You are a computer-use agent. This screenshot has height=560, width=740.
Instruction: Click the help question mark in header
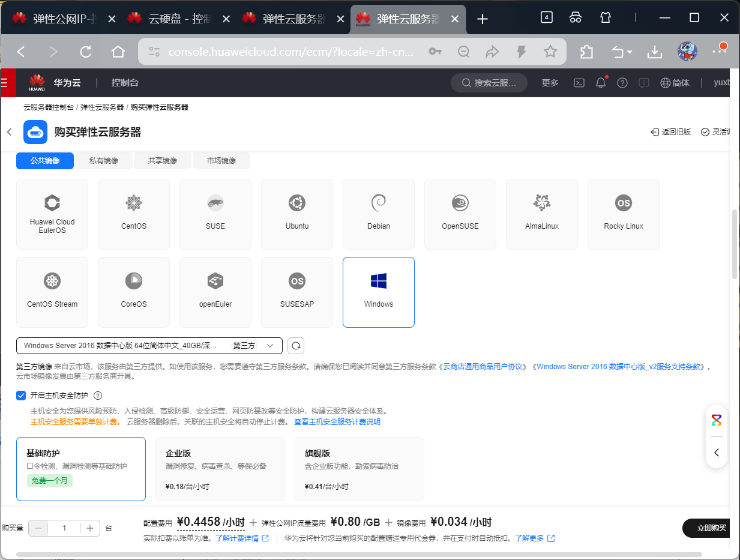(622, 83)
